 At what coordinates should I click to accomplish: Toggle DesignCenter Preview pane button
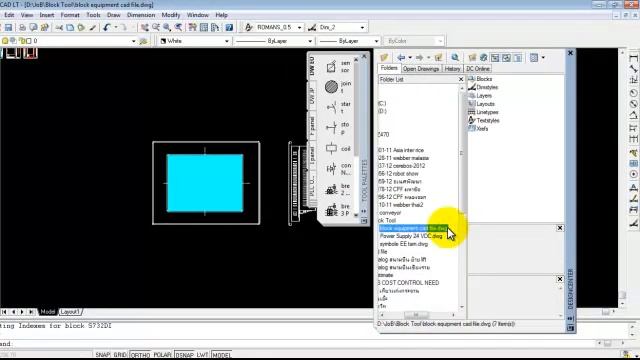coord(507,58)
